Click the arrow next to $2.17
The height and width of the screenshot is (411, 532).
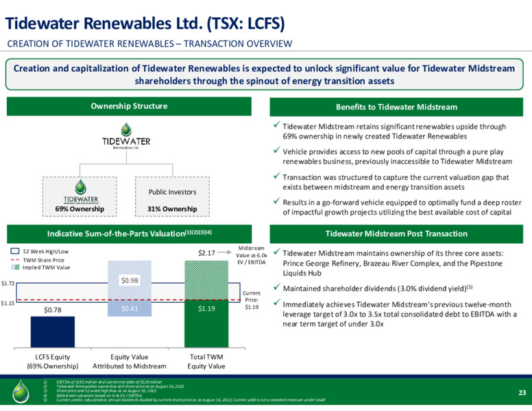pos(224,252)
